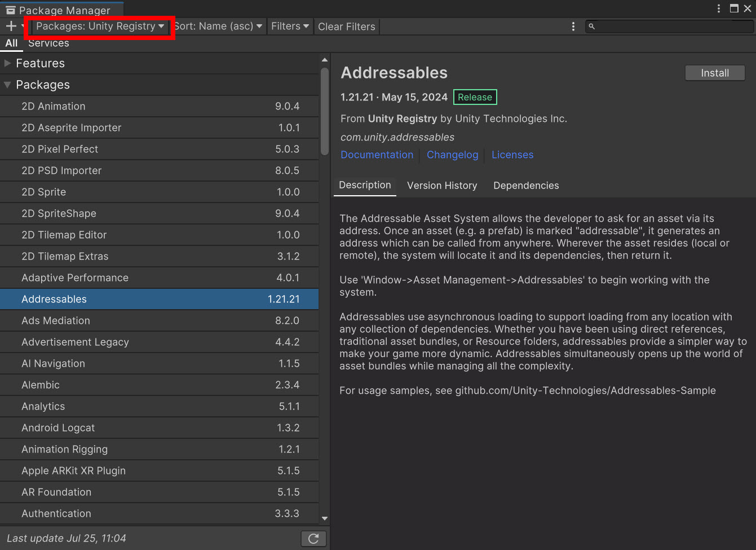Click the plus add package icon
756x550 pixels.
click(x=11, y=26)
